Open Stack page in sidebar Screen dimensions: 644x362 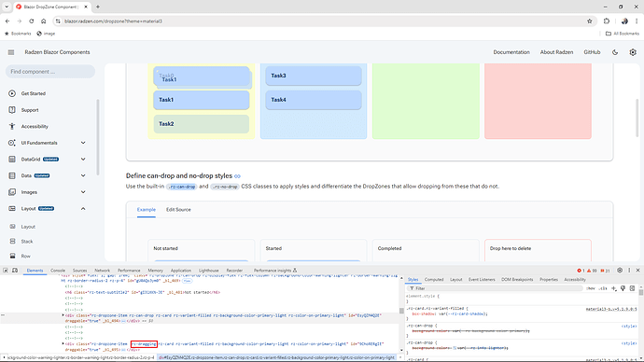27,242
